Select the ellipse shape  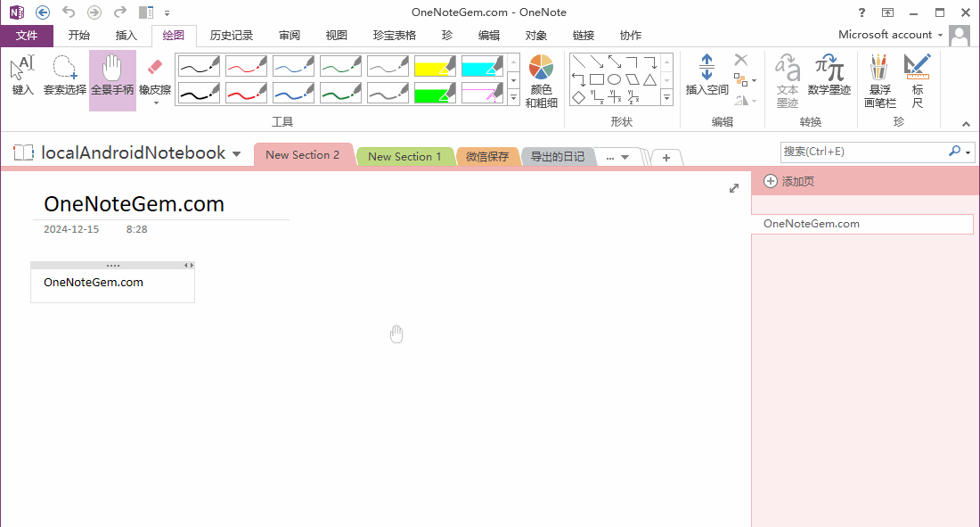(x=615, y=79)
